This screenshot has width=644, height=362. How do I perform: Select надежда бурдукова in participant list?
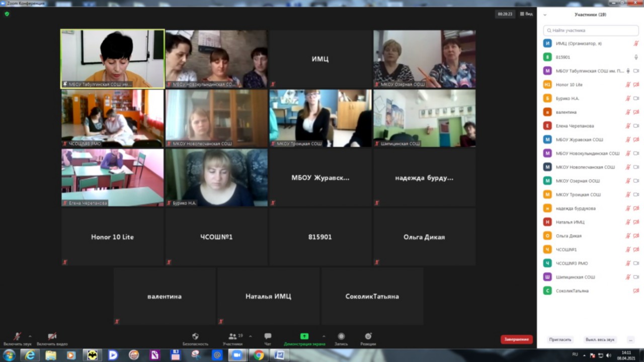591,208
